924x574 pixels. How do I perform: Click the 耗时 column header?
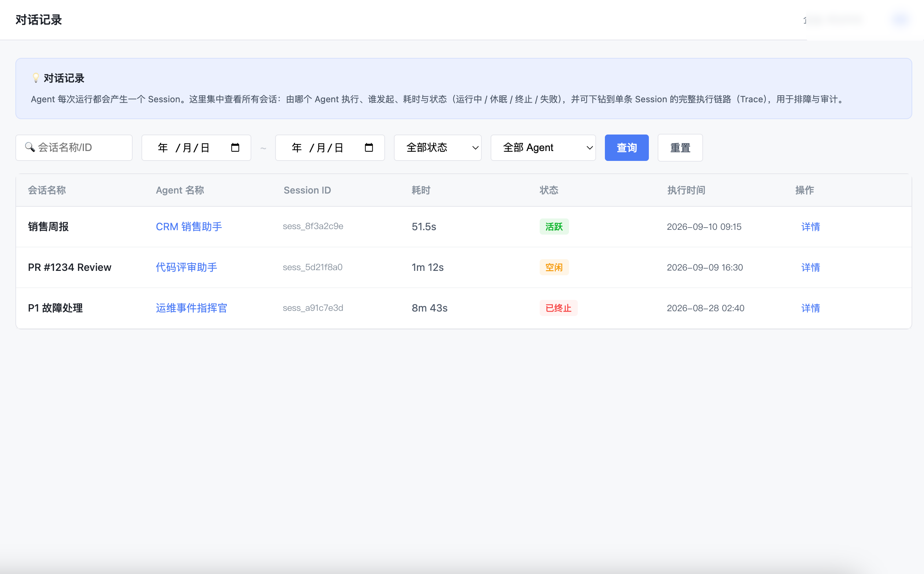click(421, 190)
